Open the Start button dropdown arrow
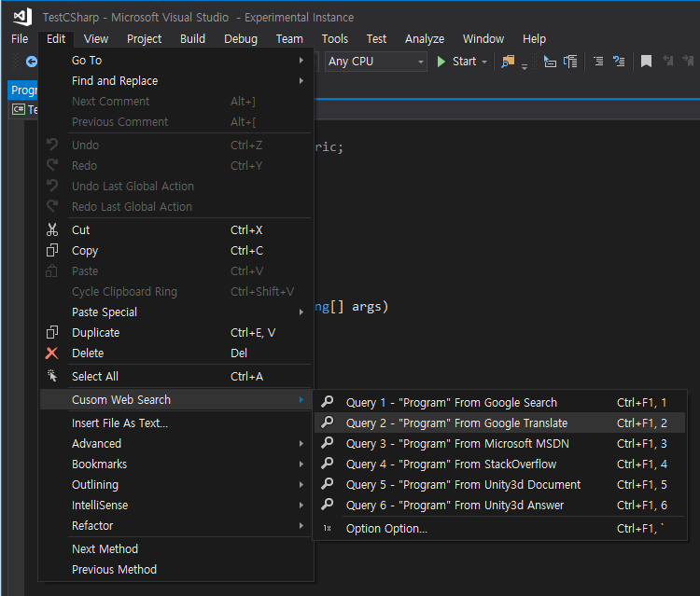Screen dimensions: 700x596 pyautogui.click(x=484, y=62)
